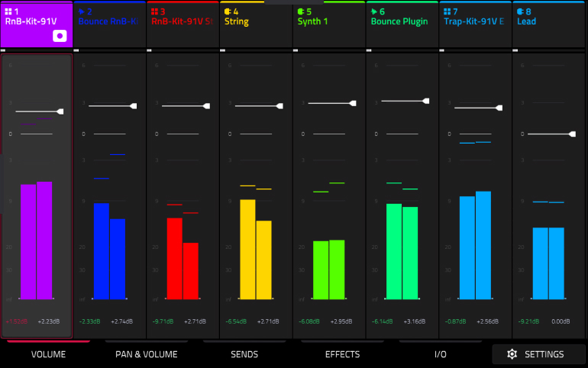Click the audio waveform icon on track 2

(82, 11)
